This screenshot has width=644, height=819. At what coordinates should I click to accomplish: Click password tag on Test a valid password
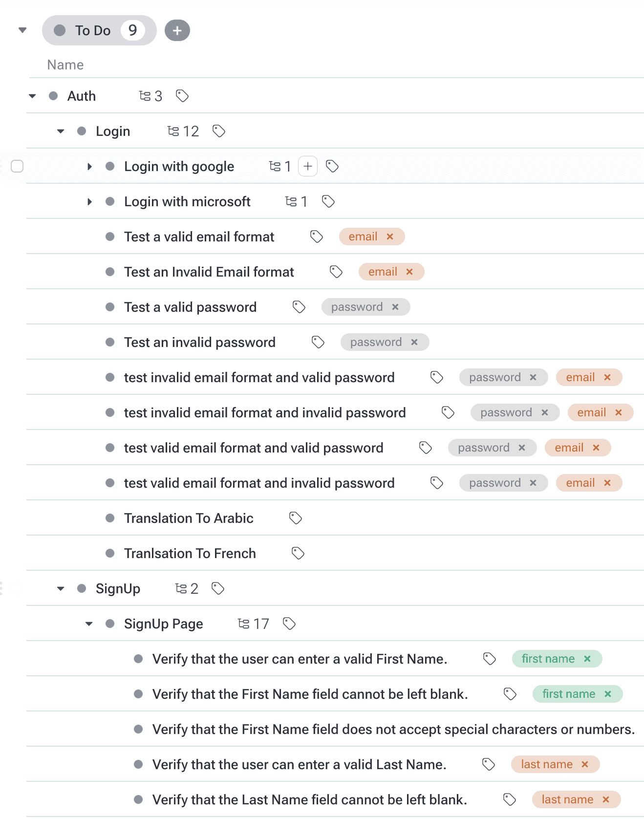coord(357,307)
